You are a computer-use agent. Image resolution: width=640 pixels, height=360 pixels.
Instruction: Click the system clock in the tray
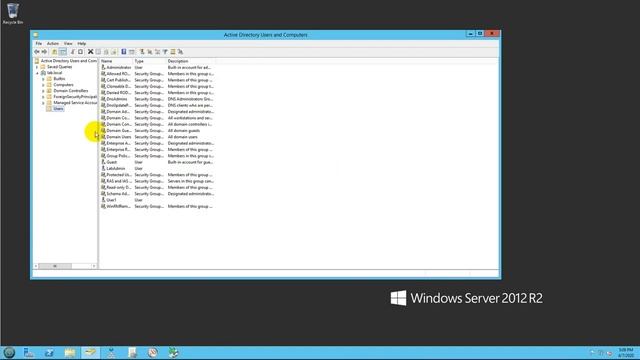[626, 353]
